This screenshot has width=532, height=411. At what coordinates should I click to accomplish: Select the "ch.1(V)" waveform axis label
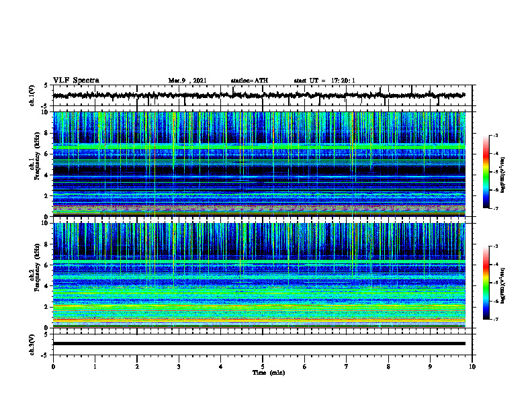32,95
